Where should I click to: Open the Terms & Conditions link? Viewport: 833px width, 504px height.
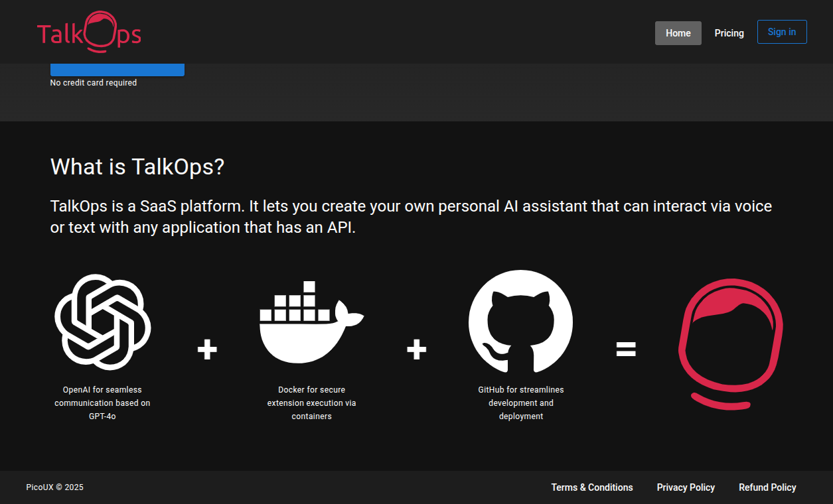pyautogui.click(x=592, y=487)
